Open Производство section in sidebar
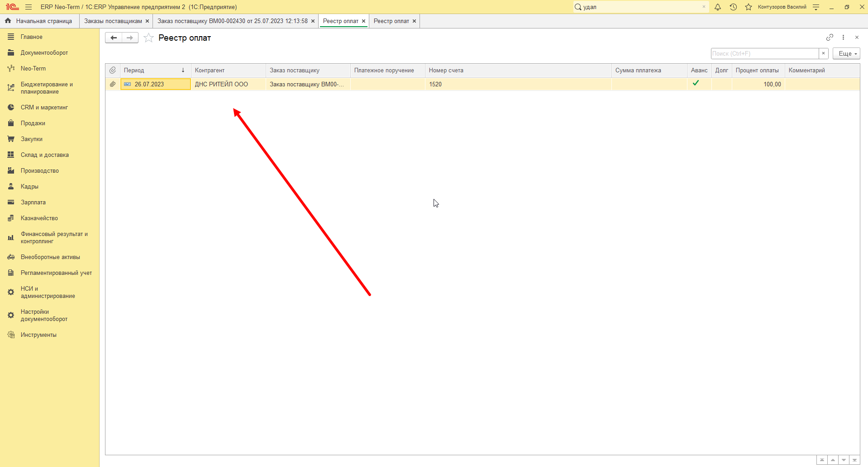This screenshot has height=467, width=868. tap(40, 170)
